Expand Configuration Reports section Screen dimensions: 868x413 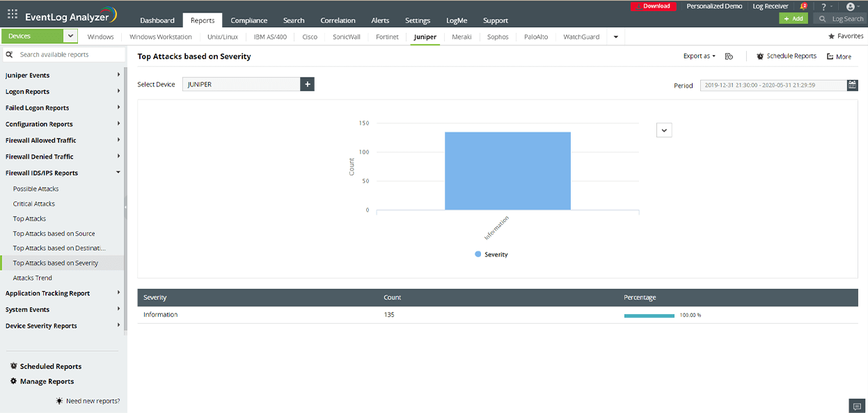63,124
